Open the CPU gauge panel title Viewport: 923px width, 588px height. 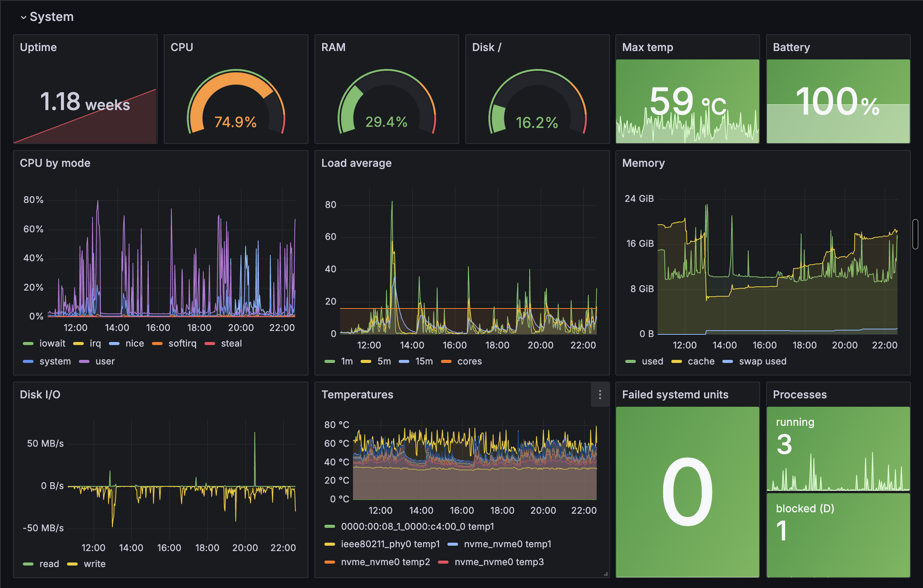coord(182,47)
